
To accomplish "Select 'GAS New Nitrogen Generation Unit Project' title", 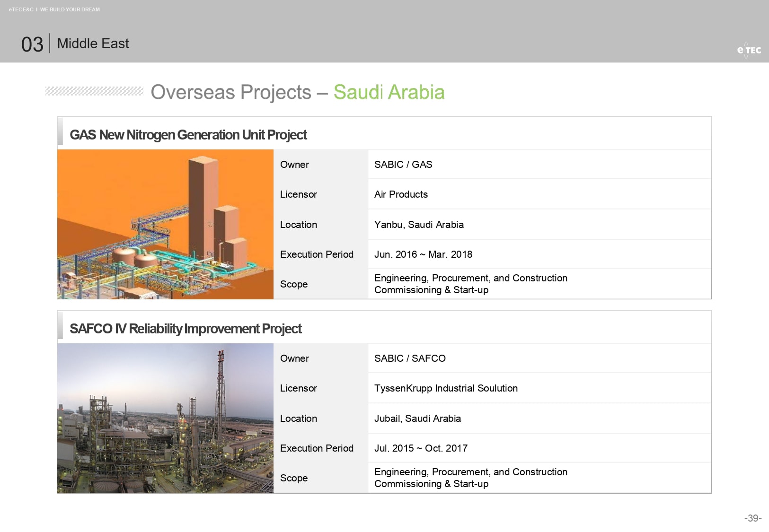I will pos(188,135).
